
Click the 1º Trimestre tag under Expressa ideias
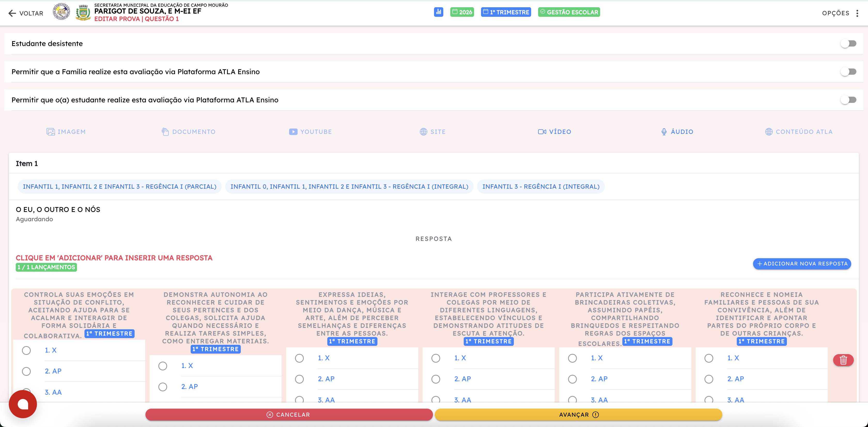click(x=352, y=341)
